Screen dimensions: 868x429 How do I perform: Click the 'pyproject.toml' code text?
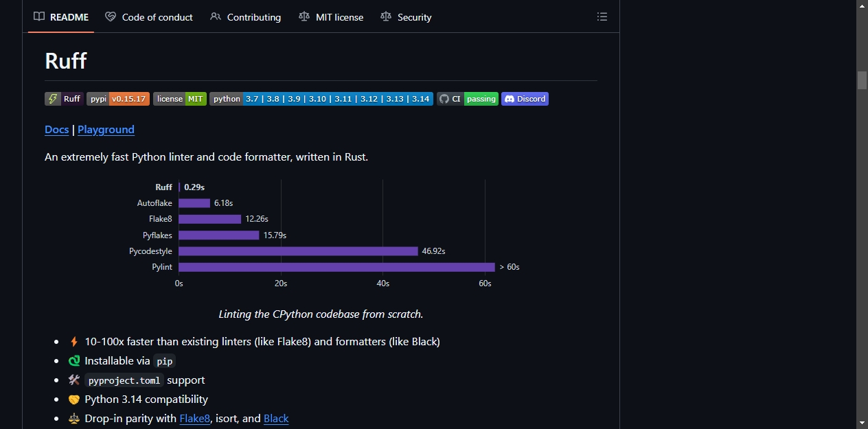[124, 380]
